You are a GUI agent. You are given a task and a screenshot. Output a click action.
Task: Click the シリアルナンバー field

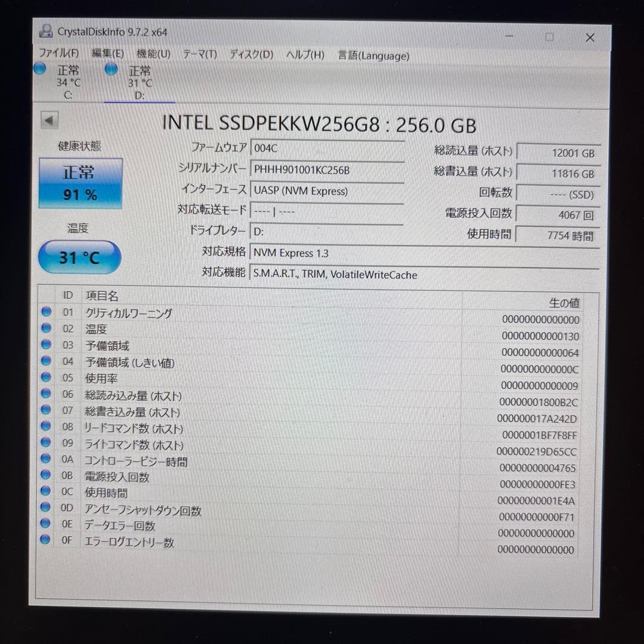(327, 171)
